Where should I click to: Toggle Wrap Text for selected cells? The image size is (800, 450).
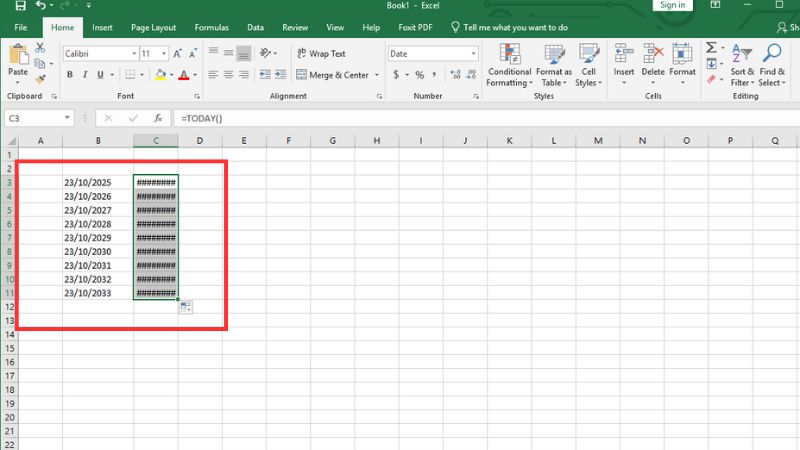[x=321, y=54]
